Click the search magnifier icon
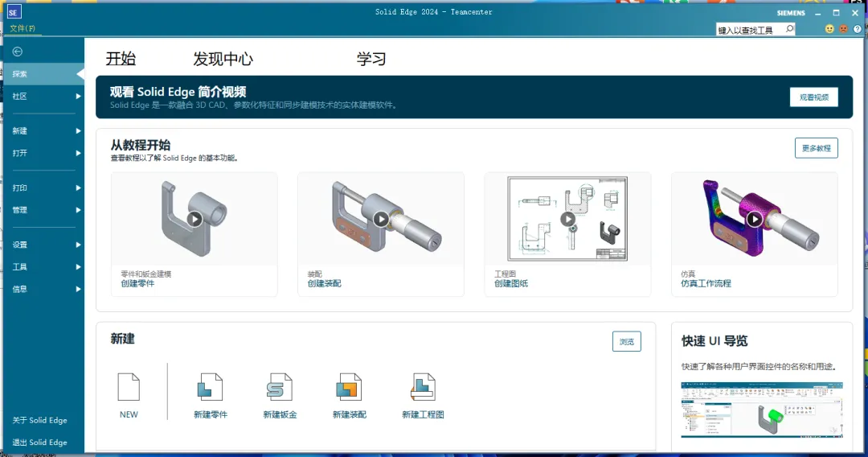 click(789, 29)
